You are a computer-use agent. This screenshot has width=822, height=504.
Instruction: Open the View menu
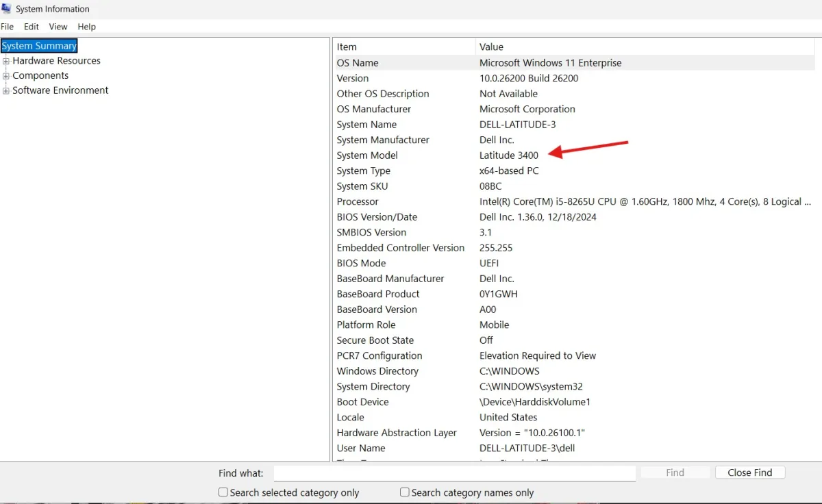[58, 27]
